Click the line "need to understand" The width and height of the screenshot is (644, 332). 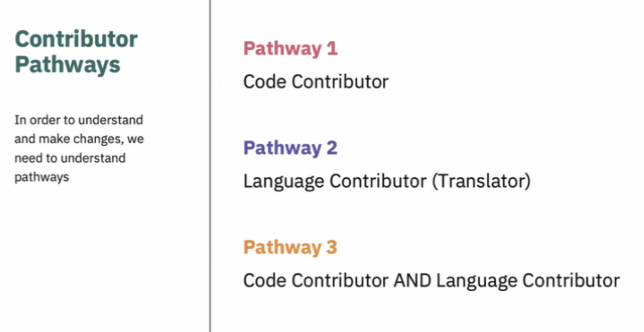coord(70,158)
